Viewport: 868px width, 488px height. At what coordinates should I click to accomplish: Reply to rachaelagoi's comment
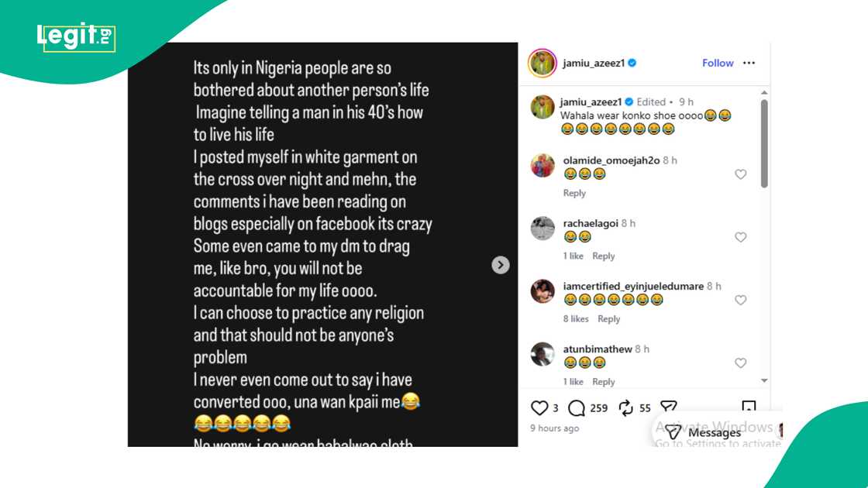[604, 256]
